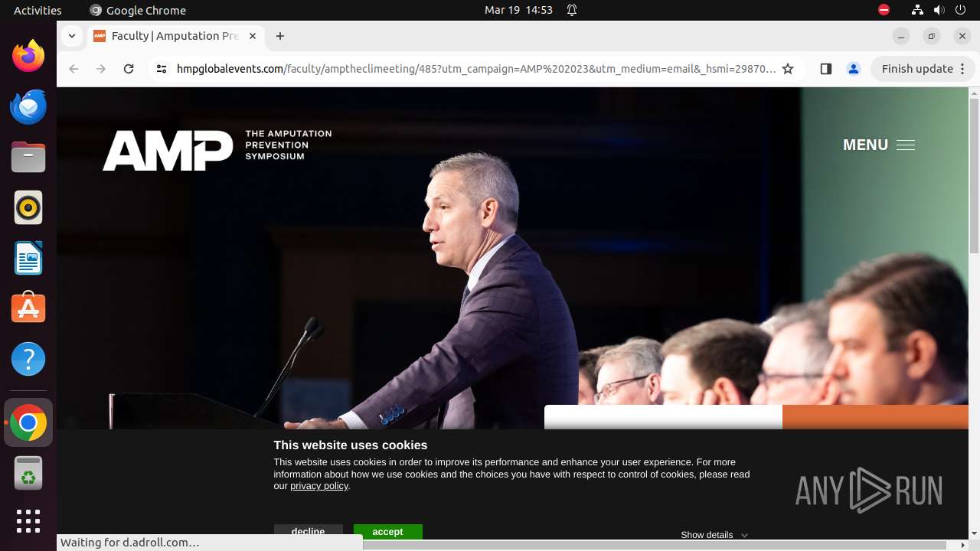Click the browser forward arrow
This screenshot has height=551, width=980.
click(101, 69)
